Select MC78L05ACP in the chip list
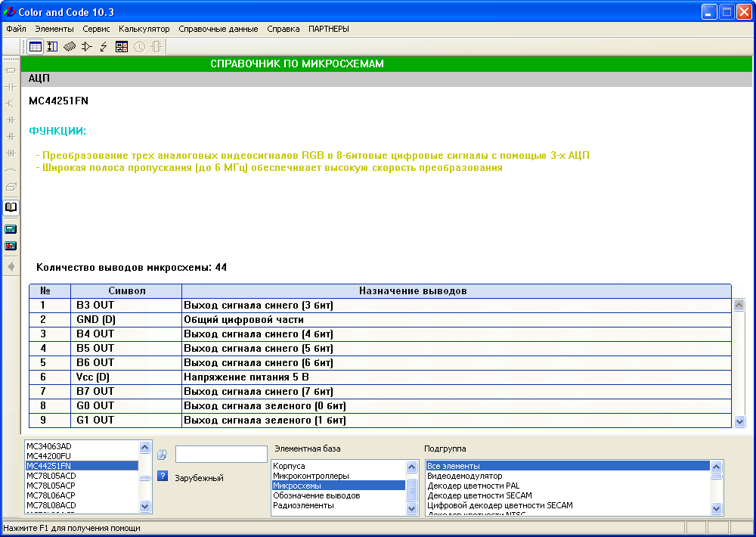The width and height of the screenshot is (756, 537). coord(82,486)
